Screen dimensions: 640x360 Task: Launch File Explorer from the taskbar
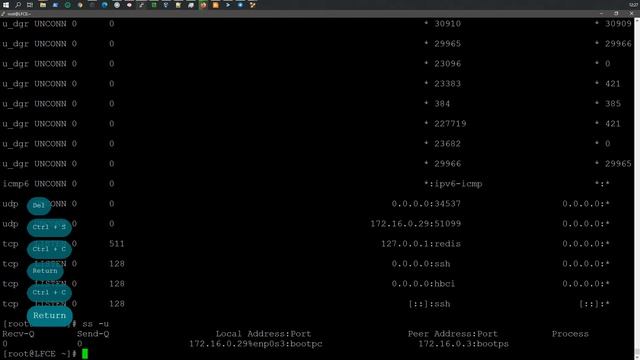pyautogui.click(x=42, y=5)
